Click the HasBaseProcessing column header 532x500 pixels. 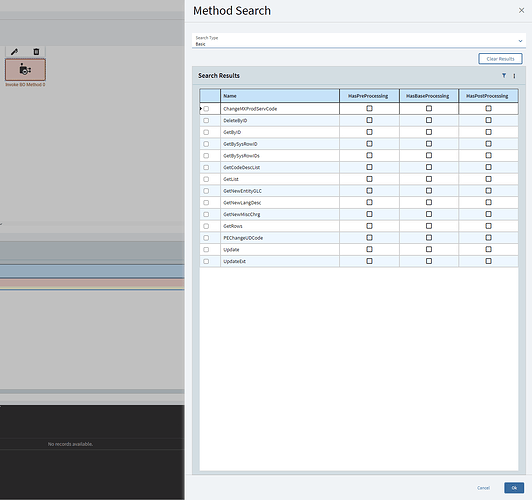pyautogui.click(x=429, y=96)
